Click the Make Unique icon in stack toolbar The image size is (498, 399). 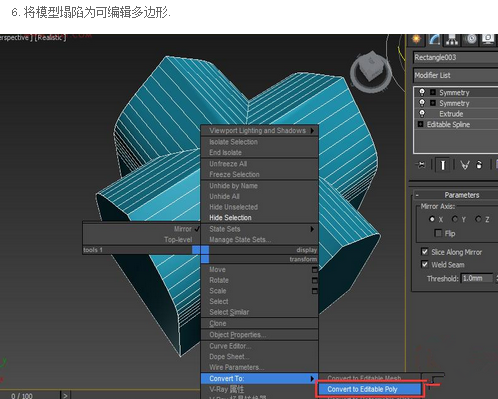point(465,165)
